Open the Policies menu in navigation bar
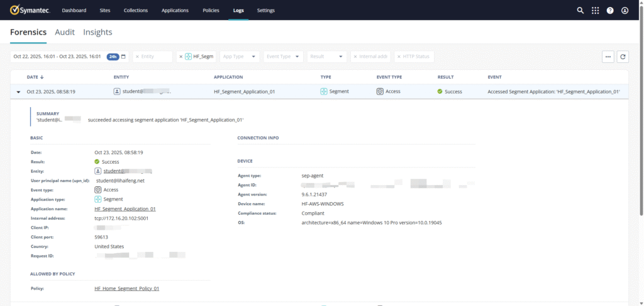This screenshot has width=644, height=306. (211, 11)
